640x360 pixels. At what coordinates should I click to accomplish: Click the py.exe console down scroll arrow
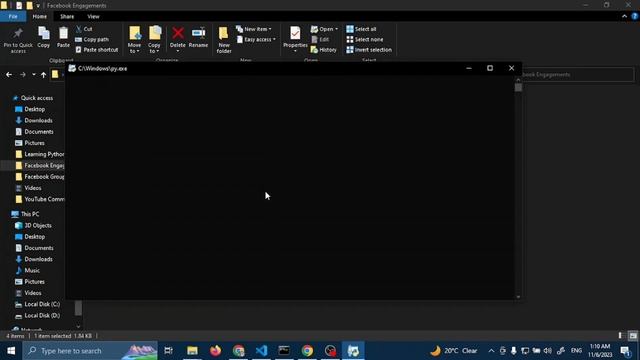click(518, 297)
